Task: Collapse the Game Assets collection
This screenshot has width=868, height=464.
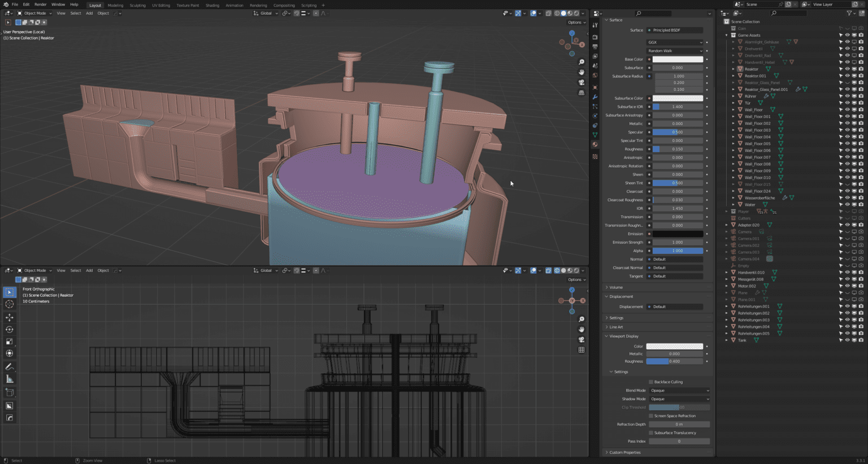Action: 727,35
